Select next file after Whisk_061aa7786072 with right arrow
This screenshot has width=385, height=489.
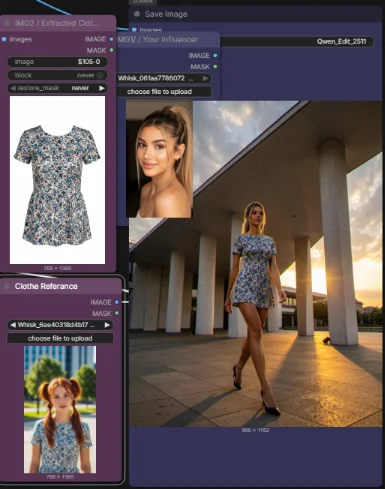(x=205, y=78)
